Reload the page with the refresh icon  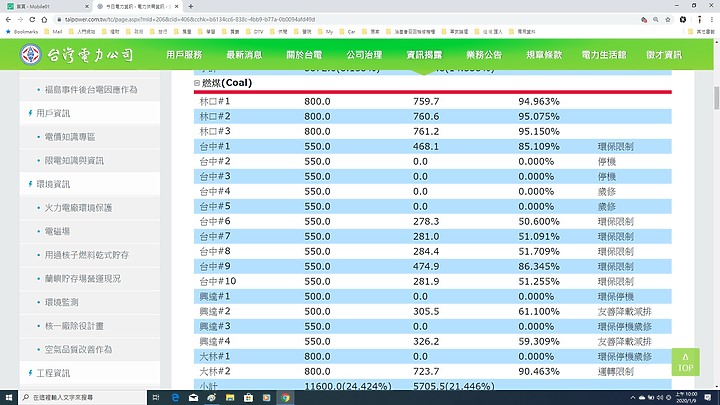point(32,19)
